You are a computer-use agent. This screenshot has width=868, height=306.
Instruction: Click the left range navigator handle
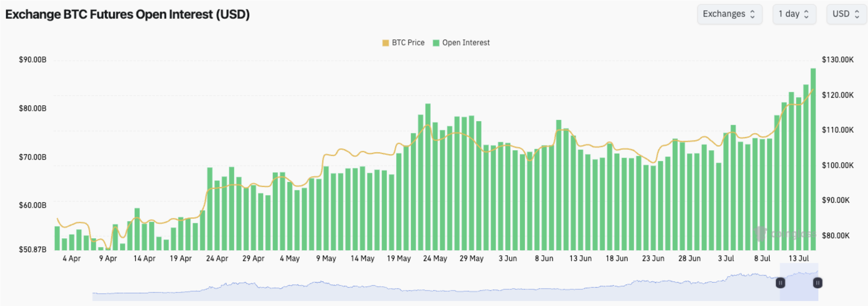(780, 283)
